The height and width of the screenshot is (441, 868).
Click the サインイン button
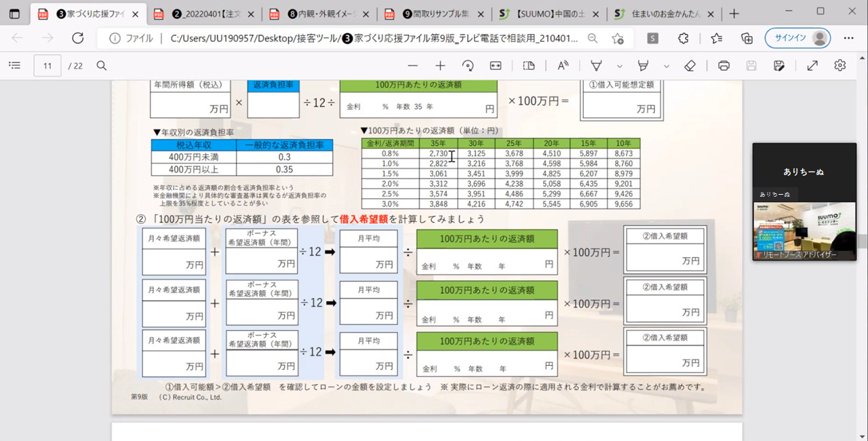tap(797, 39)
